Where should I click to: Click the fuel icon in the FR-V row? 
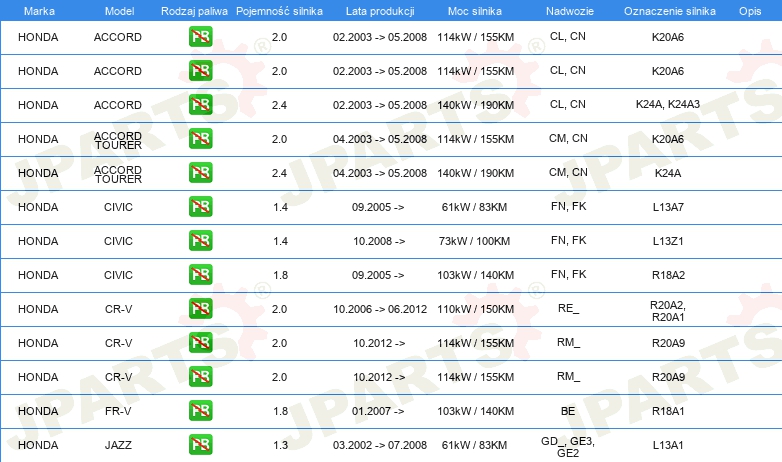(x=200, y=411)
